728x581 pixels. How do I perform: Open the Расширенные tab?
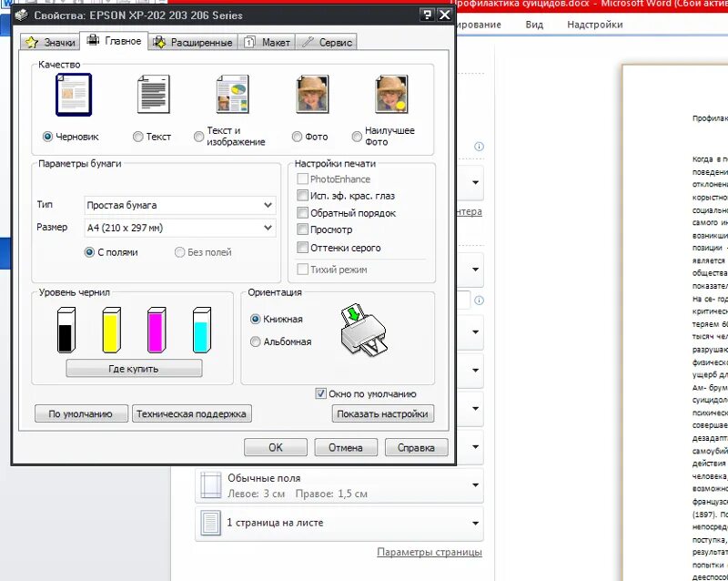pyautogui.click(x=193, y=42)
